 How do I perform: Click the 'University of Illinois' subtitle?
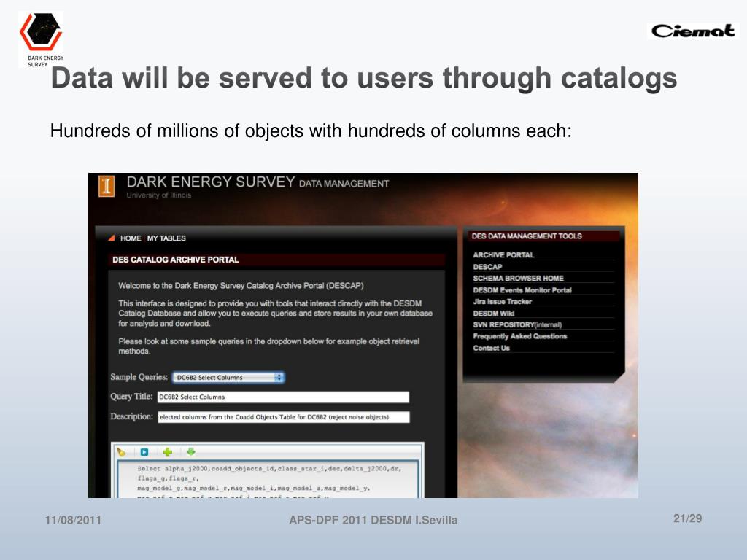click(x=158, y=195)
